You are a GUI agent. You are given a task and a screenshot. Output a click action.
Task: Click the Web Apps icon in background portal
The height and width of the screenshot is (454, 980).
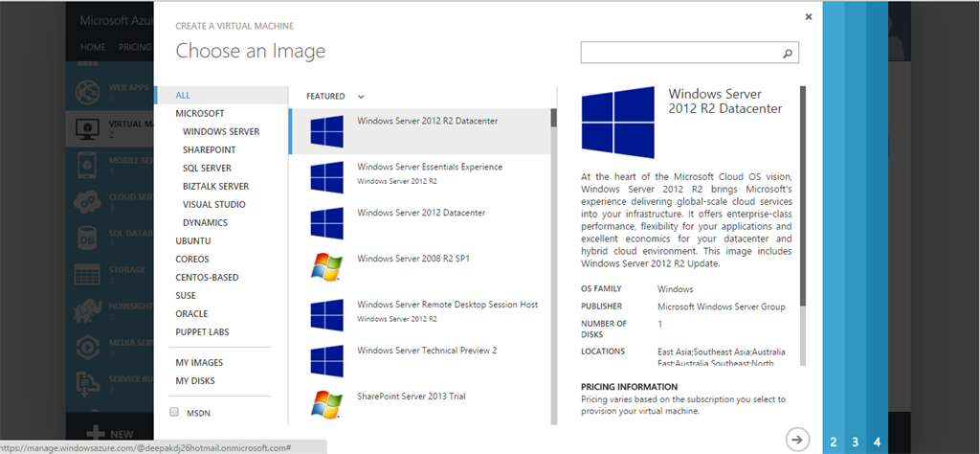tap(87, 92)
